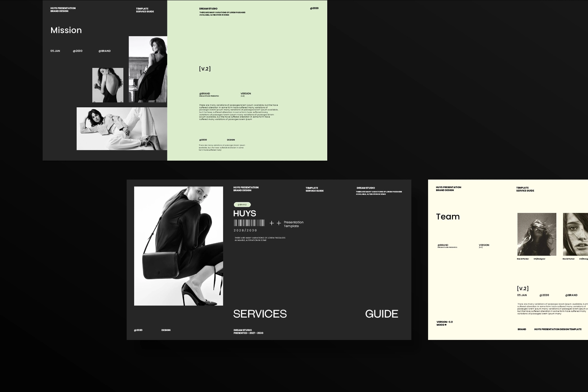
Task: Select the first plus icon beside the barcode
Action: pyautogui.click(x=272, y=222)
